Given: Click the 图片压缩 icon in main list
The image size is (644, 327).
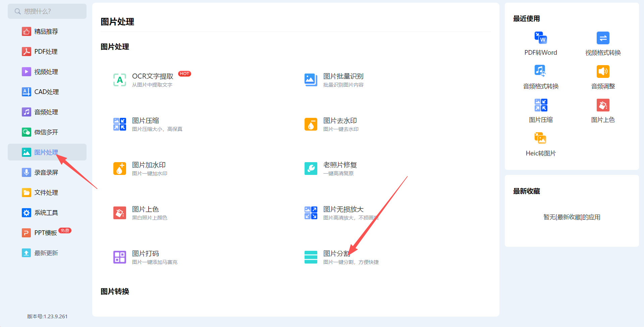Looking at the screenshot, I should point(120,124).
